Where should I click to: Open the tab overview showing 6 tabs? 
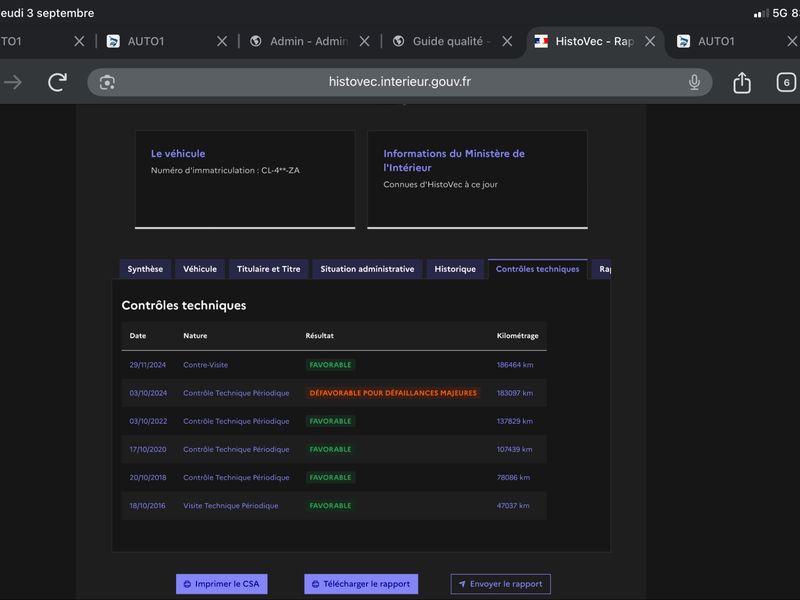tap(786, 82)
